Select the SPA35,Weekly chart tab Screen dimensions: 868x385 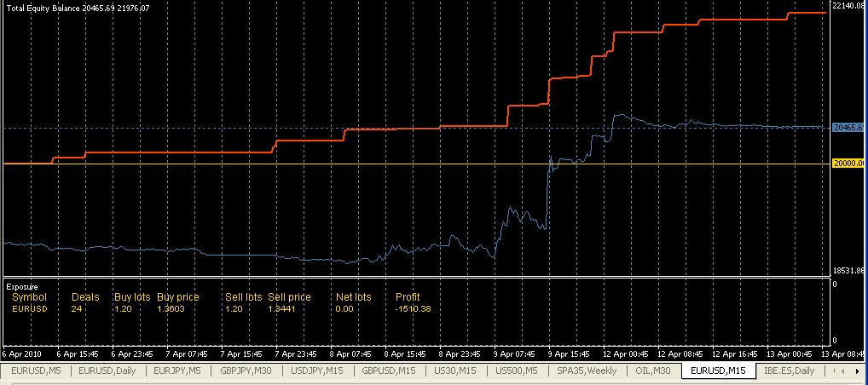[587, 370]
